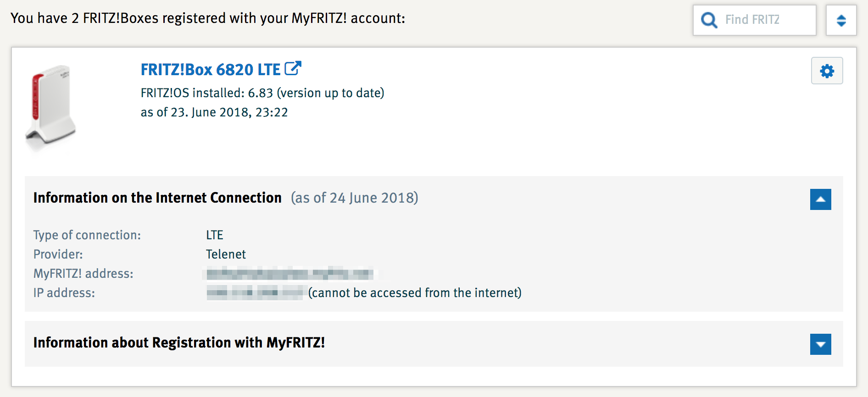The image size is (868, 397).
Task: Click the Information about Registration with MyFRITZ! heading
Action: click(179, 343)
